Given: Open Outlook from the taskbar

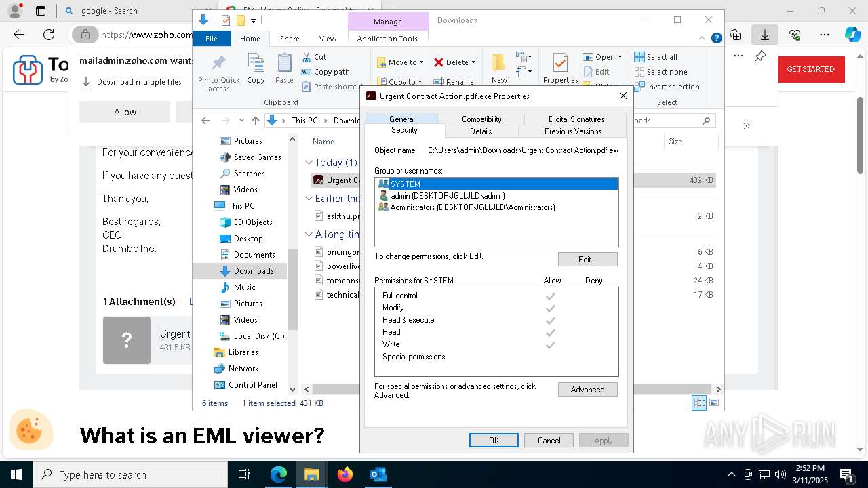Looking at the screenshot, I should coord(378,474).
